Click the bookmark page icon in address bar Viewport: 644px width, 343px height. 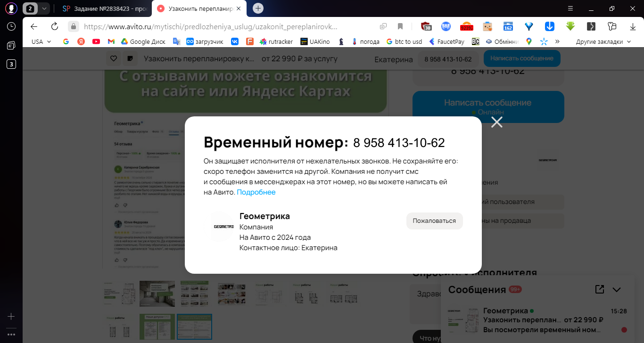(400, 26)
